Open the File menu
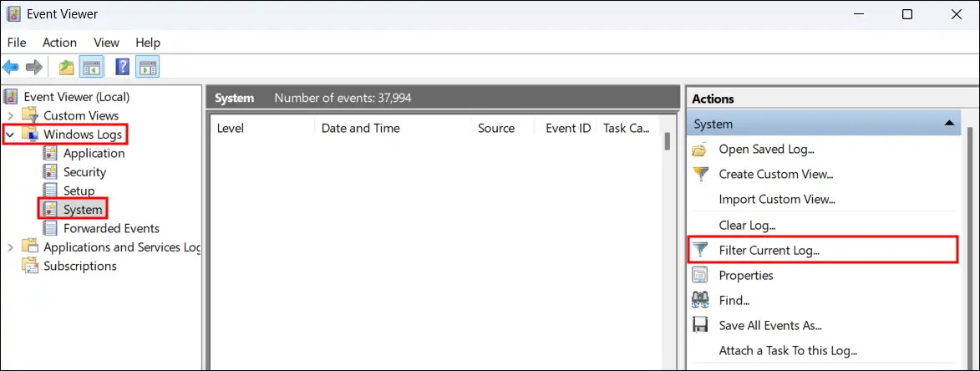 pos(17,43)
